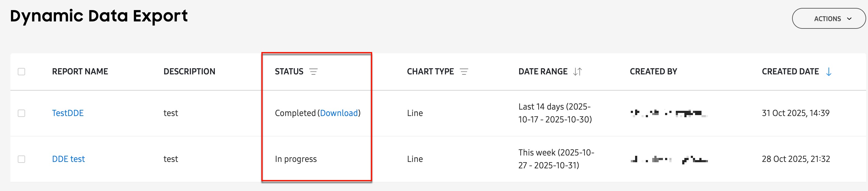Image resolution: width=868 pixels, height=191 pixels.
Task: Click the ACTIONS dropdown chevron
Action: tap(849, 19)
